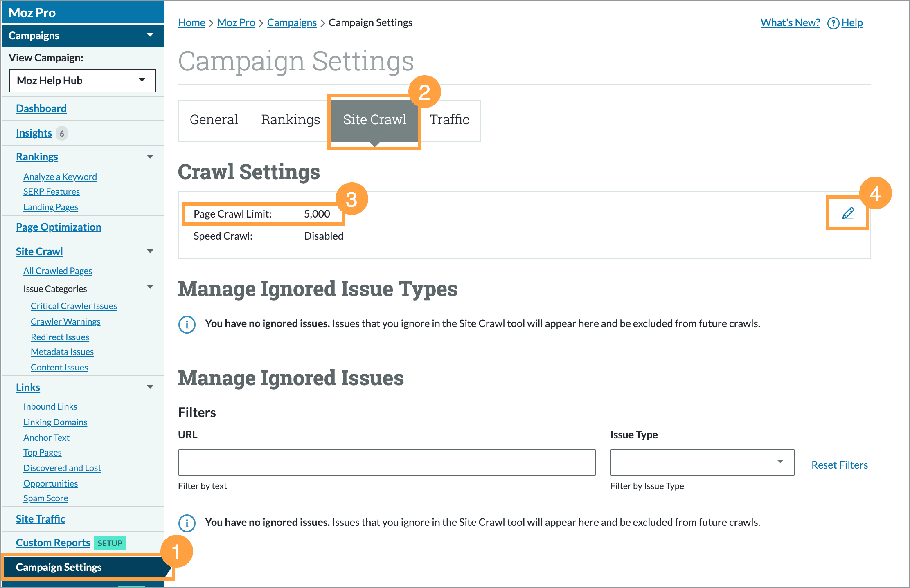Click the info icon under Manage Ignored Issue Types

pos(187,324)
